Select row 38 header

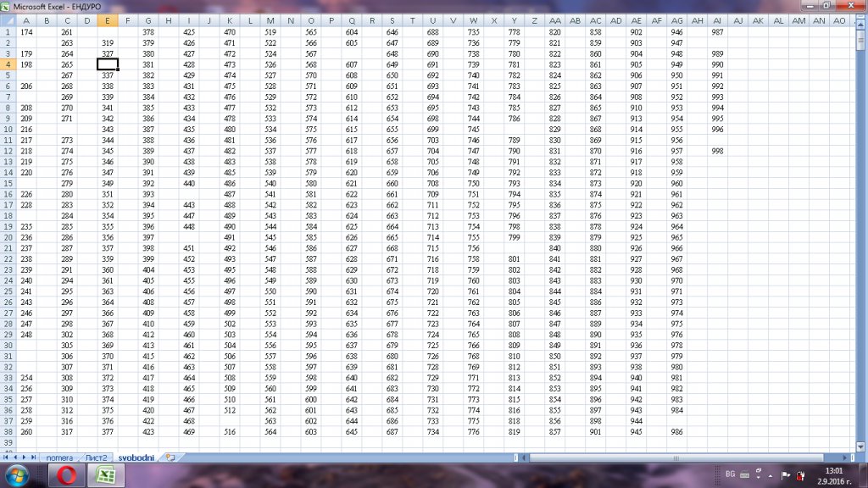pyautogui.click(x=8, y=431)
